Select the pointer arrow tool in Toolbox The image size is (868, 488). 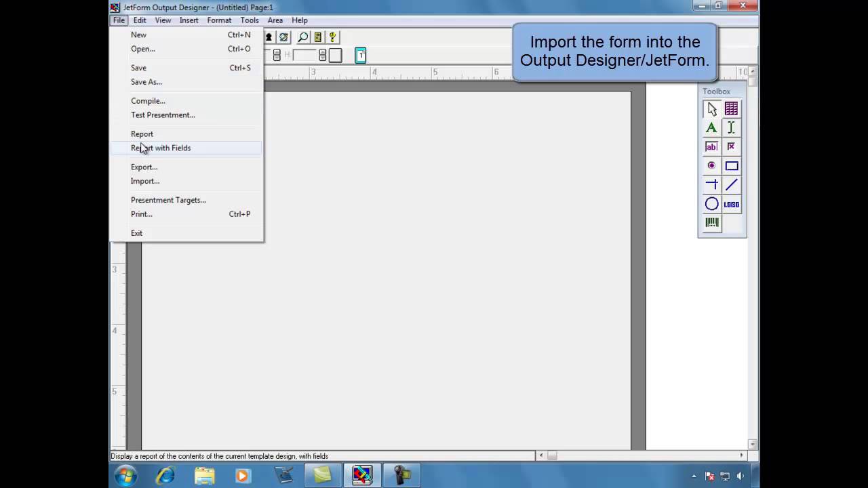click(711, 109)
